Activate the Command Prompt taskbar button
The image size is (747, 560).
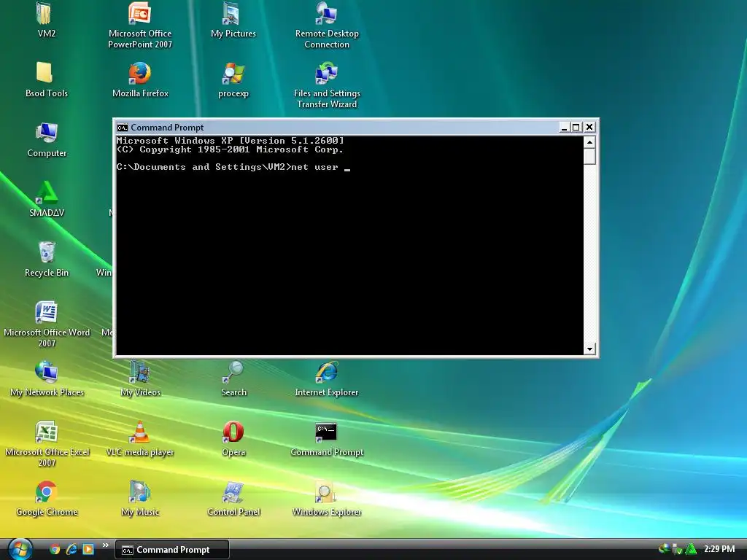(x=172, y=550)
